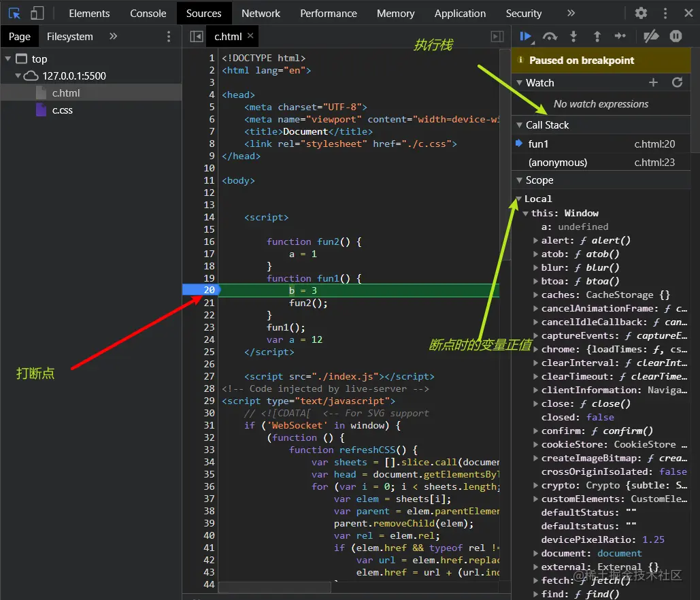Set a breakpoint on line 21
This screenshot has height=600, width=700.
pyautogui.click(x=209, y=302)
